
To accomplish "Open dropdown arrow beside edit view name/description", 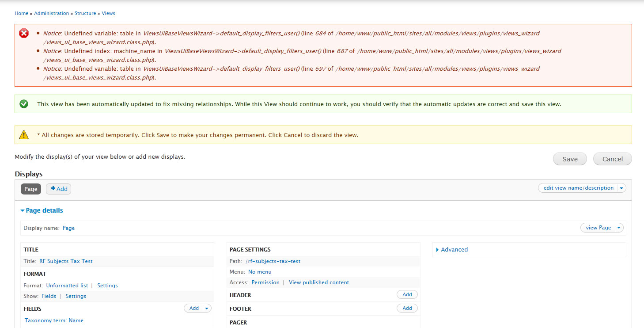I will [x=621, y=188].
